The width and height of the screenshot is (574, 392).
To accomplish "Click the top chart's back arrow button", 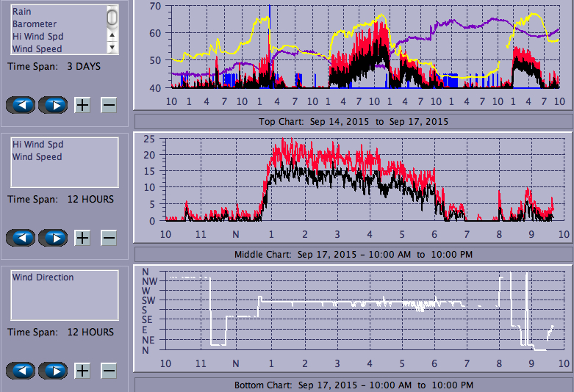I will [20, 105].
